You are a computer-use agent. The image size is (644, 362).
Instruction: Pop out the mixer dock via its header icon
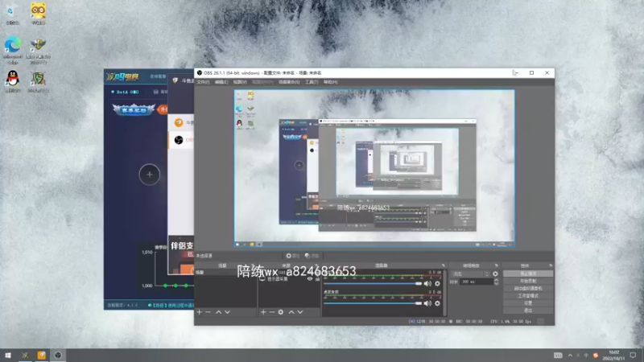click(x=444, y=265)
